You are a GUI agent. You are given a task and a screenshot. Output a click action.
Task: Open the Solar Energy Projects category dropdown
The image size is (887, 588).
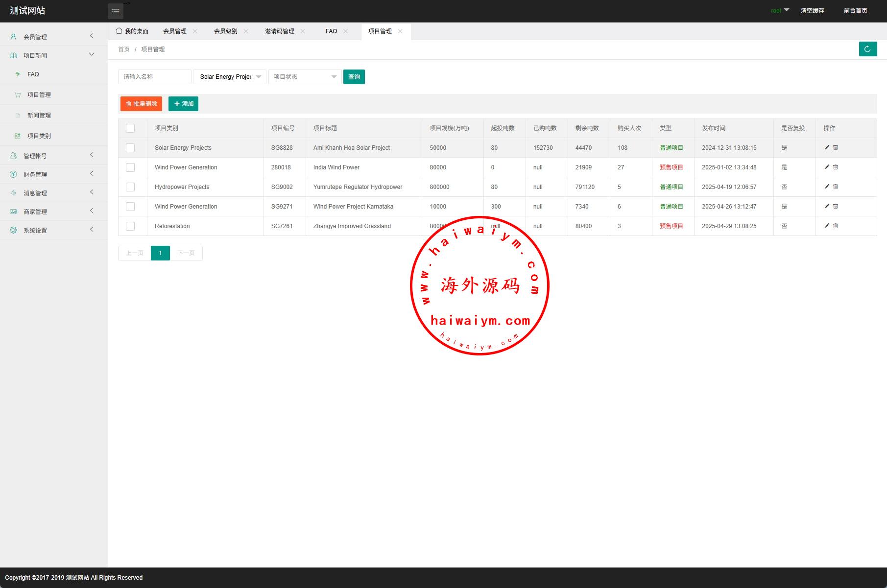tap(230, 77)
